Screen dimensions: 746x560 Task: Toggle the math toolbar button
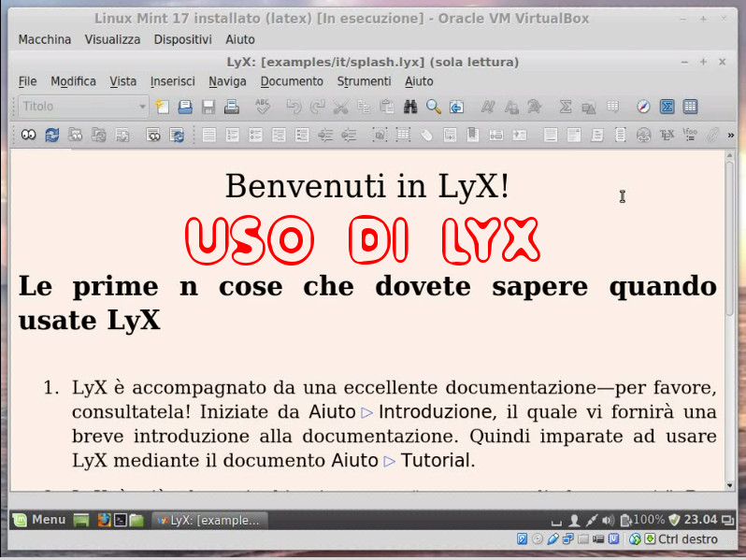tap(667, 107)
